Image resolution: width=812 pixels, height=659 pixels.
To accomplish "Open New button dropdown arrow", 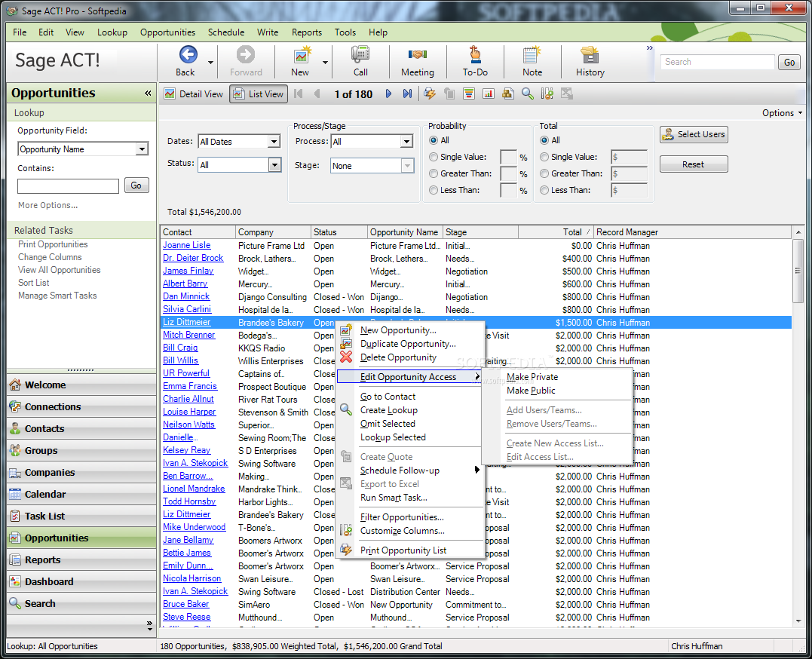I will click(x=325, y=63).
